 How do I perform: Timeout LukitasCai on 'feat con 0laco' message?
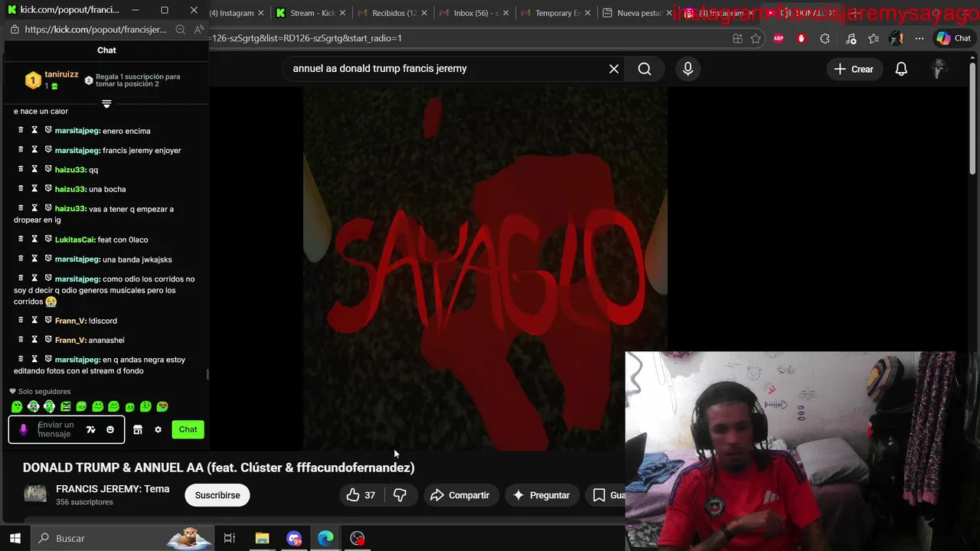pyautogui.click(x=34, y=239)
